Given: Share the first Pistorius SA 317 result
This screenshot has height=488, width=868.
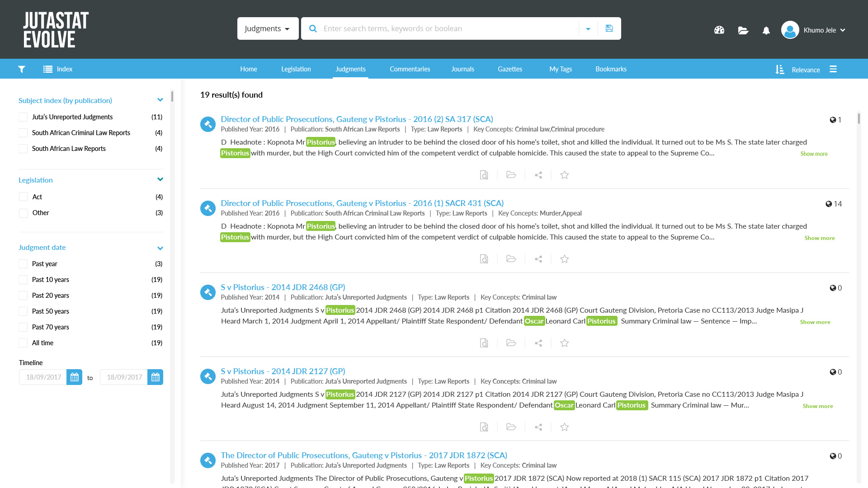Looking at the screenshot, I should click(538, 175).
